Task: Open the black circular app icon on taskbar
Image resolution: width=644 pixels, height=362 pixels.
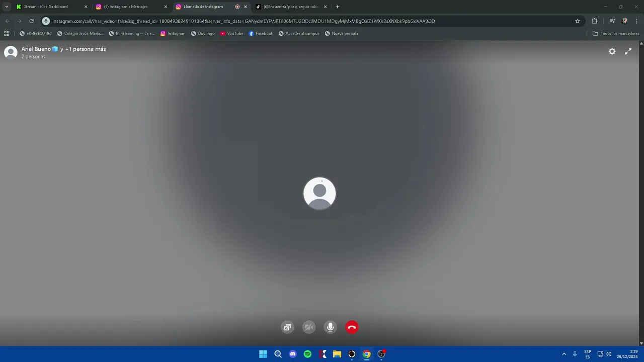Action: (x=352, y=354)
